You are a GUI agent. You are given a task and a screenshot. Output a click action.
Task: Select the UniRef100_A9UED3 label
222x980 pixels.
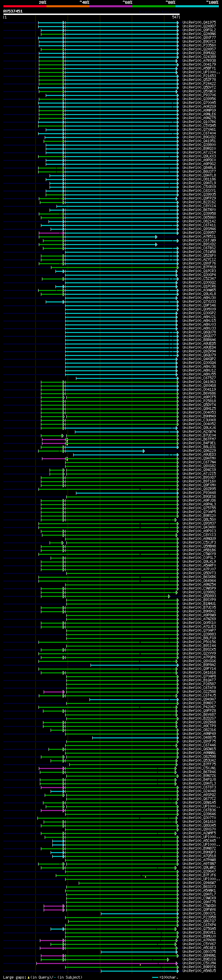click(x=199, y=455)
